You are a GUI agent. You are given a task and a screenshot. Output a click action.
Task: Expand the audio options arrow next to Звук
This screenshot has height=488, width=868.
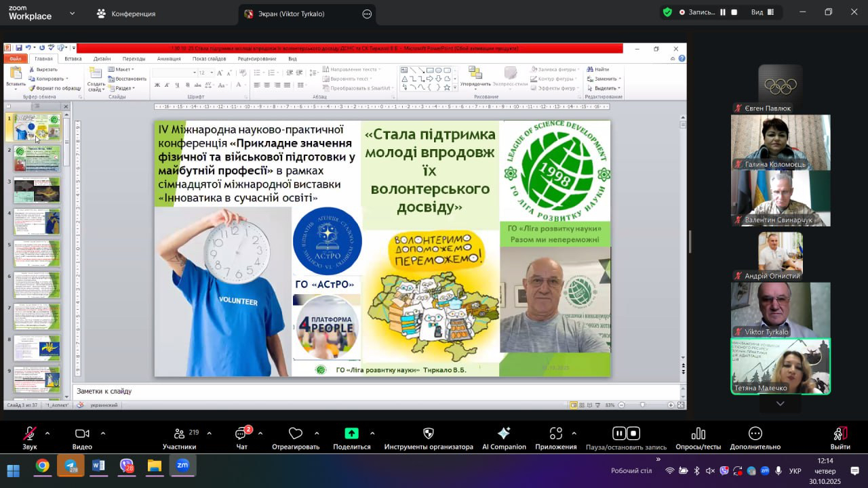click(47, 433)
